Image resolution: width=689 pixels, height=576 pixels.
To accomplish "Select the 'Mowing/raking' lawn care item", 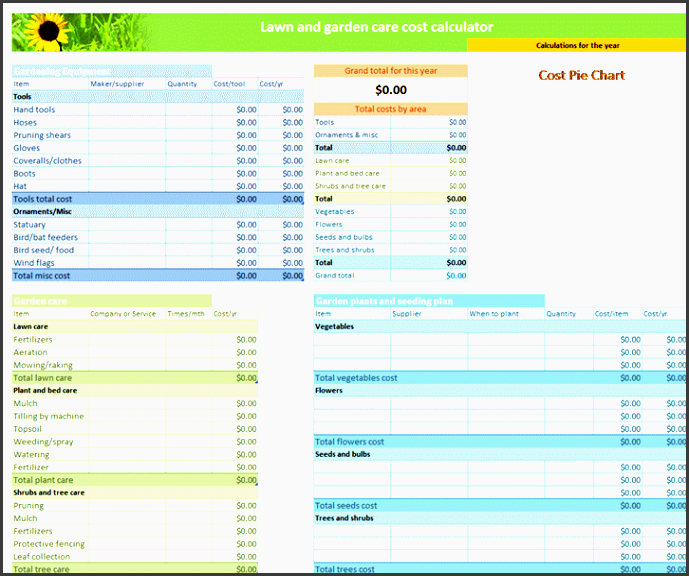I will pyautogui.click(x=43, y=365).
